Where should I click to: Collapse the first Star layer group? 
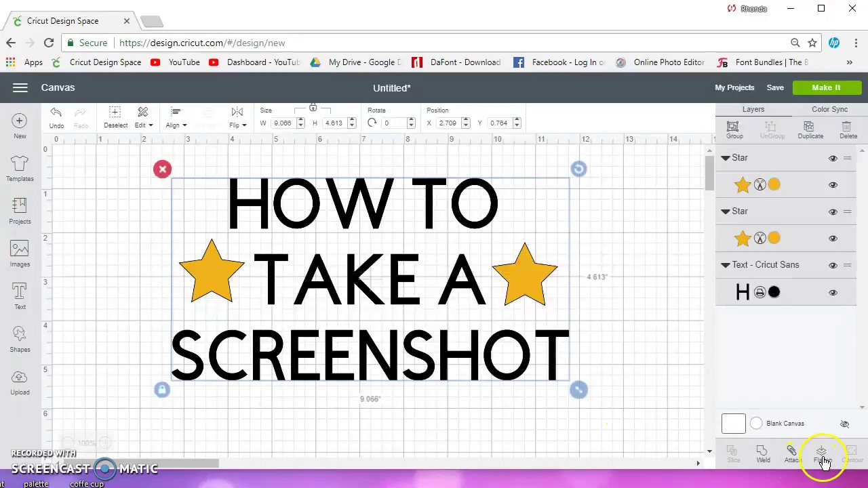(725, 158)
